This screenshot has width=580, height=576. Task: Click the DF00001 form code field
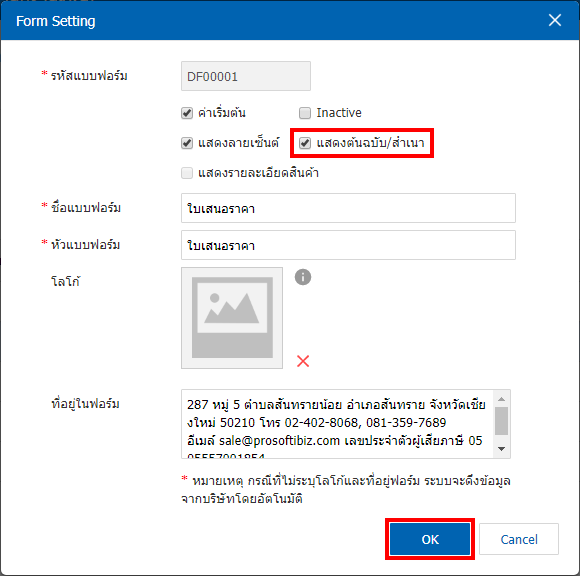(x=246, y=76)
